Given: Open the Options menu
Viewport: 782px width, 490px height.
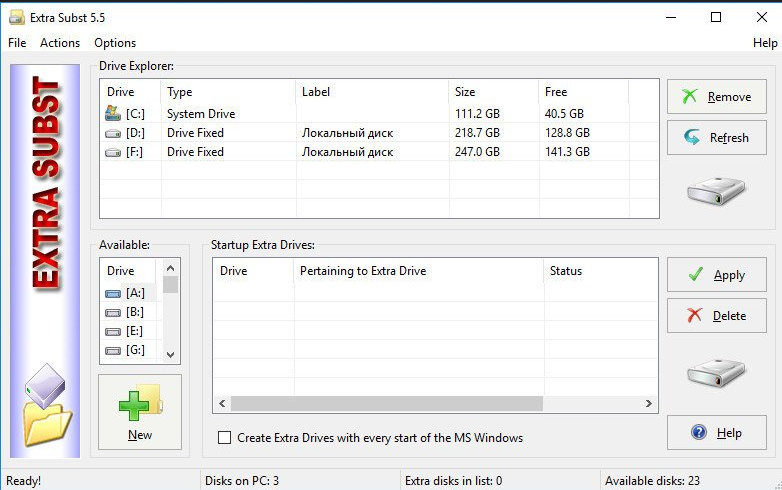Looking at the screenshot, I should pos(115,43).
